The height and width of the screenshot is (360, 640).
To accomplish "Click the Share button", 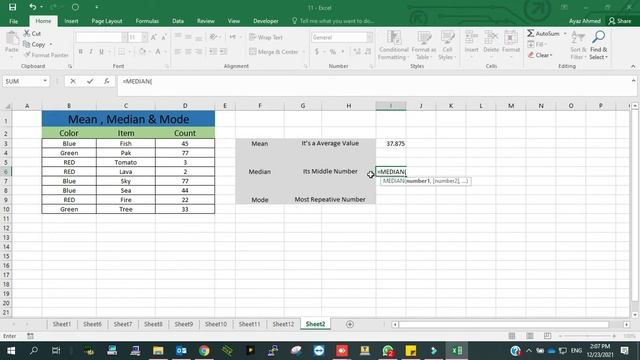I will pyautogui.click(x=620, y=21).
